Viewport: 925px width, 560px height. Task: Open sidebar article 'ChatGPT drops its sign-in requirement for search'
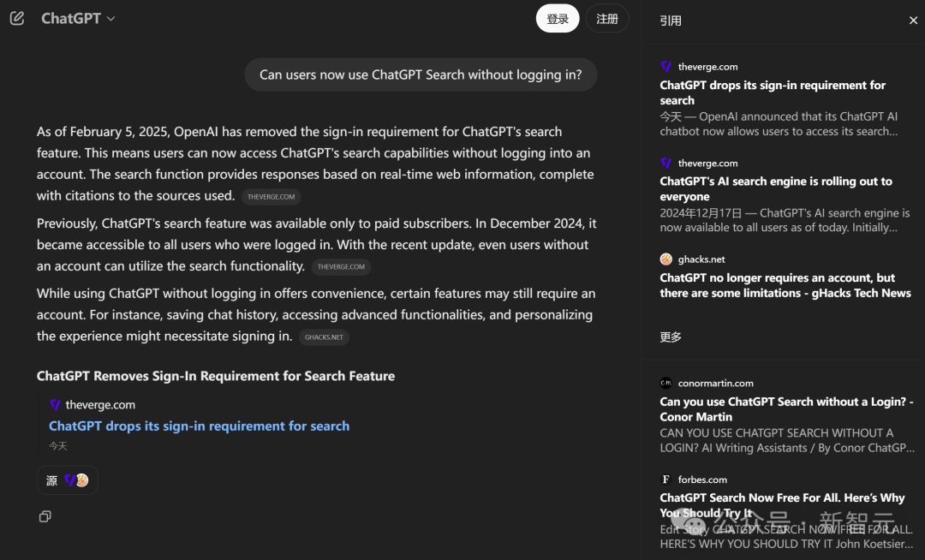(773, 92)
